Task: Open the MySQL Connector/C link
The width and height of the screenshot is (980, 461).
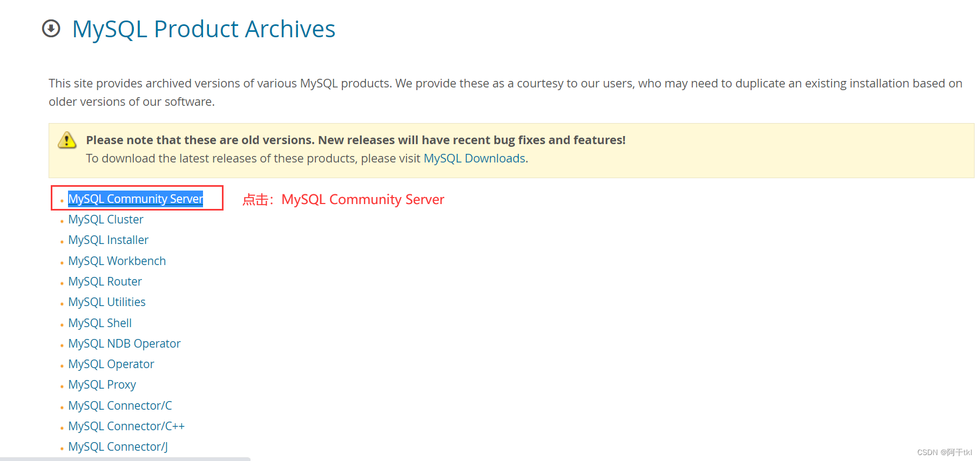Action: (120, 406)
